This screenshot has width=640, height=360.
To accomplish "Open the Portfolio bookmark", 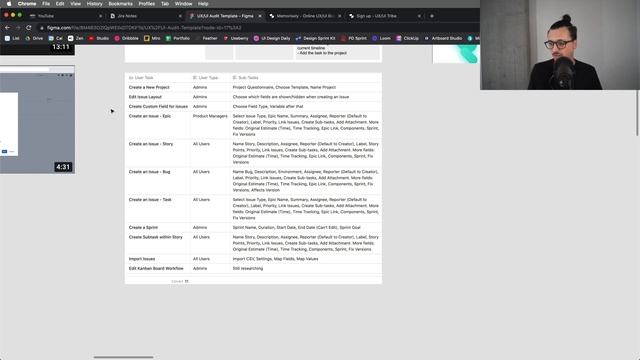I will point(178,38).
